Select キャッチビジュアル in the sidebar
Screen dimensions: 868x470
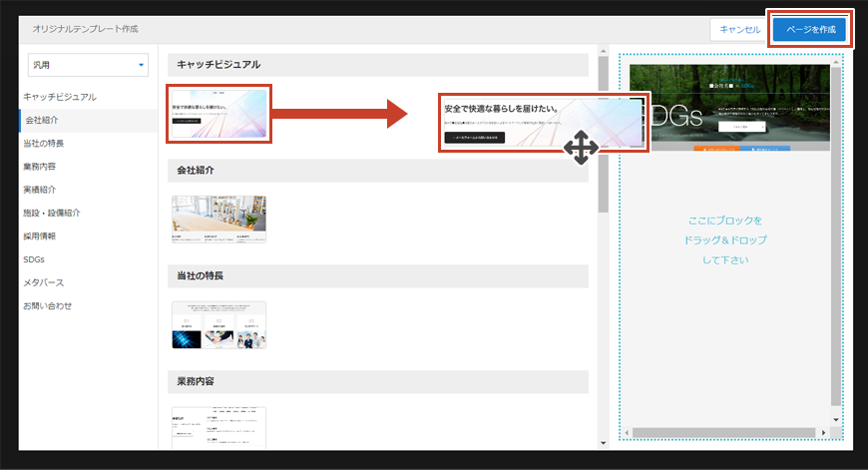[60, 97]
